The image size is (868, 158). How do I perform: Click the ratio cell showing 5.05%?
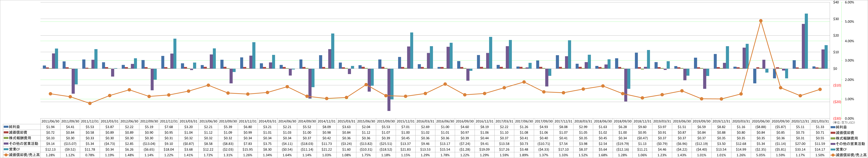coord(761,155)
